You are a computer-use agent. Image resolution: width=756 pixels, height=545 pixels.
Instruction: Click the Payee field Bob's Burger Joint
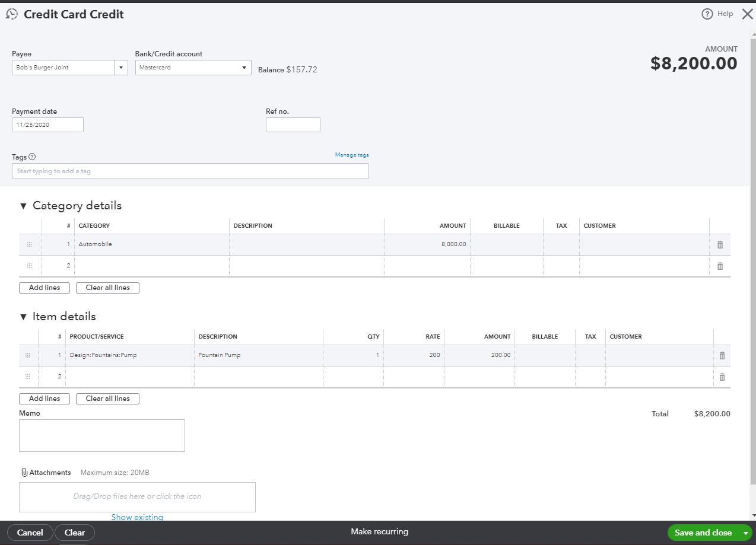coord(63,68)
